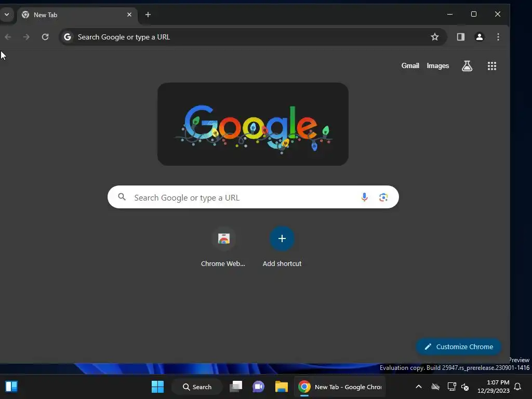Open the Chrome profile menu

point(480,37)
